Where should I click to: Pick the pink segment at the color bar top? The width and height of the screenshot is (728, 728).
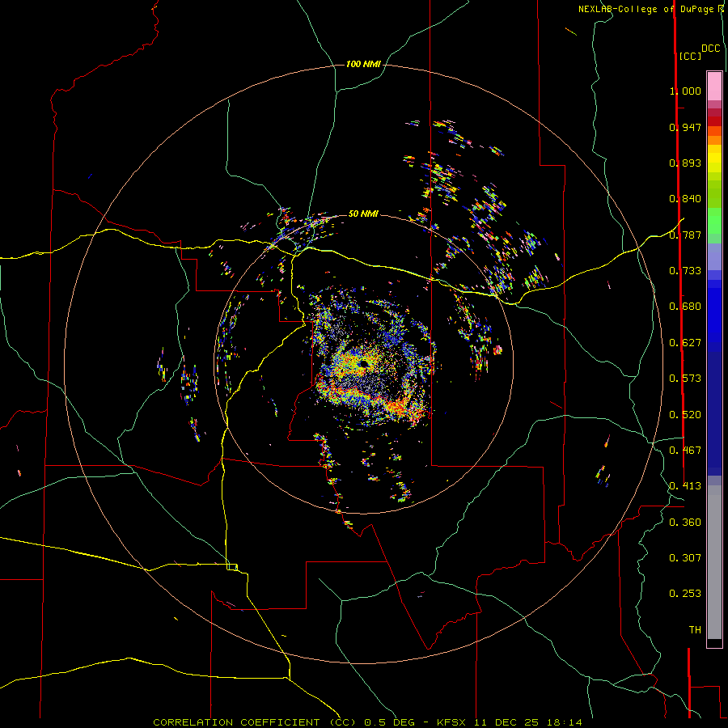tap(714, 86)
